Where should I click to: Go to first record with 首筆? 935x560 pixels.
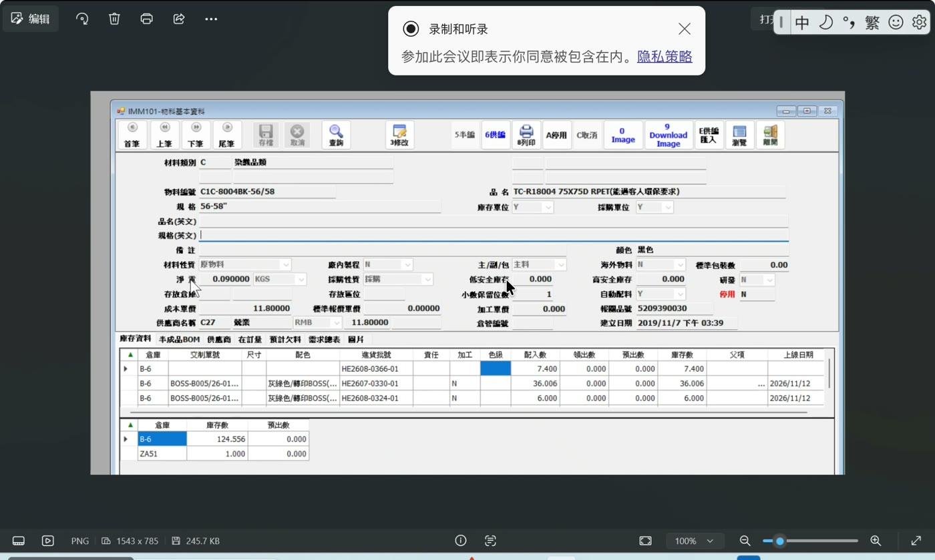point(132,135)
